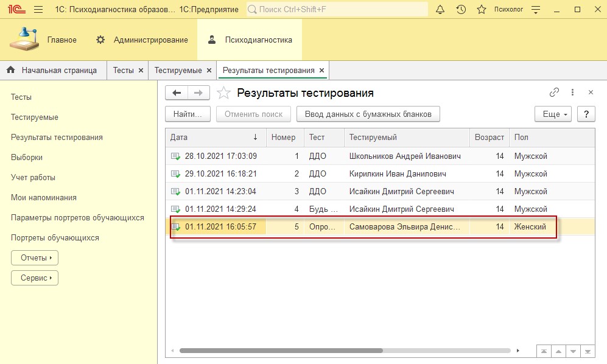Copy link to this form icon
The image size is (607, 364).
554,92
